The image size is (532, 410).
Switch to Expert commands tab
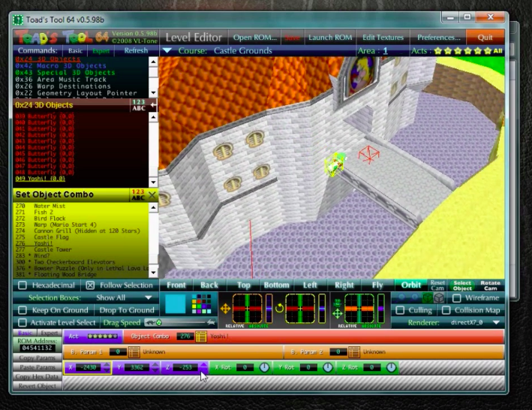point(101,51)
